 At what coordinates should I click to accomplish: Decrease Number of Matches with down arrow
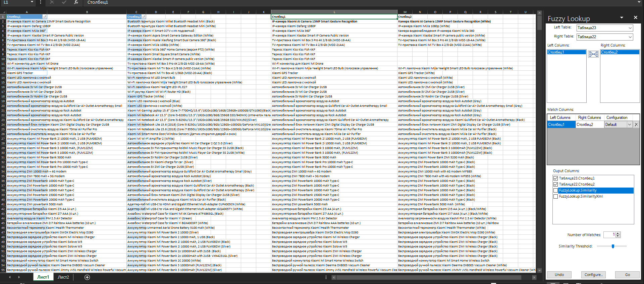click(x=618, y=236)
